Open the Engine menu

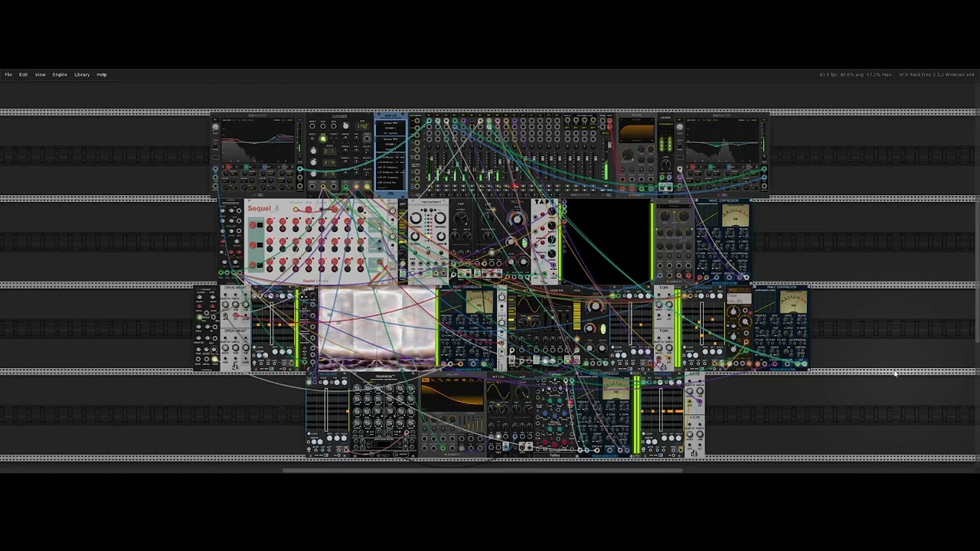click(x=60, y=74)
